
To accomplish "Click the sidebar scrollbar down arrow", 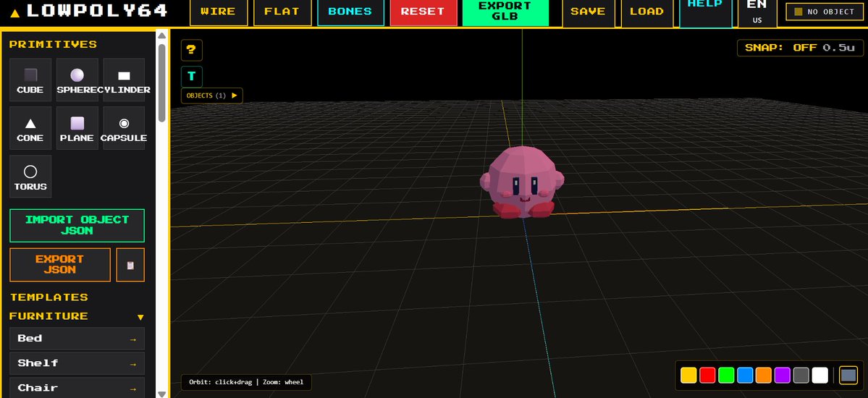I will pos(161,394).
